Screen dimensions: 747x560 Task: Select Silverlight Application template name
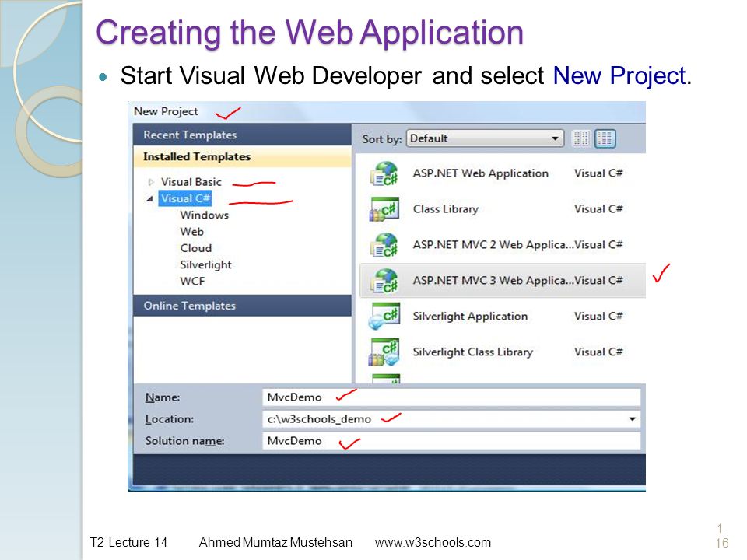(x=470, y=317)
